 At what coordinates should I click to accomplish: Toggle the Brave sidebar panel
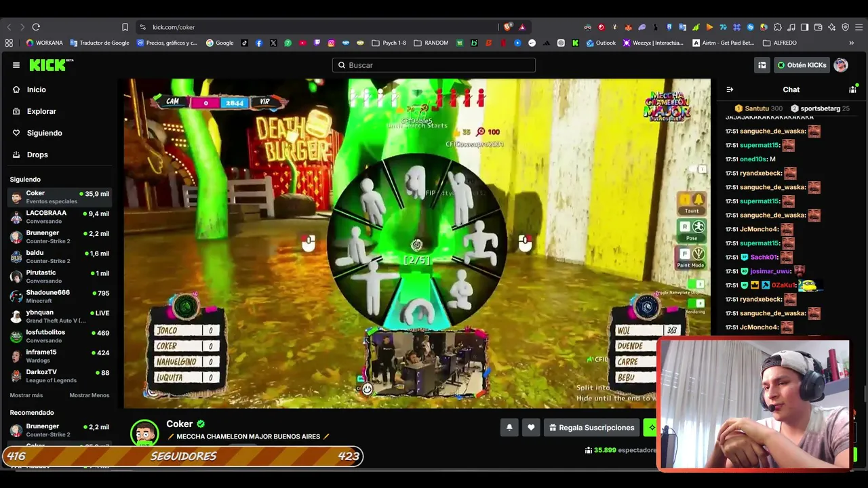click(x=804, y=27)
